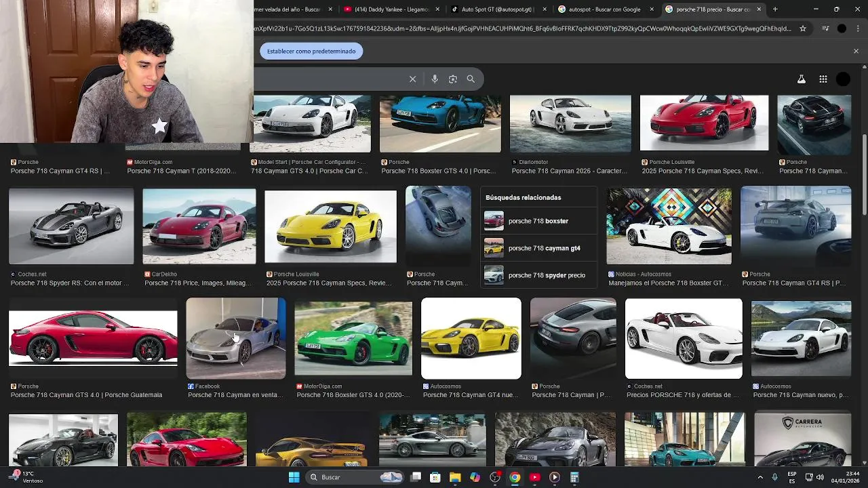Open Google Lens image search icon
The height and width of the screenshot is (488, 868).
tap(453, 79)
